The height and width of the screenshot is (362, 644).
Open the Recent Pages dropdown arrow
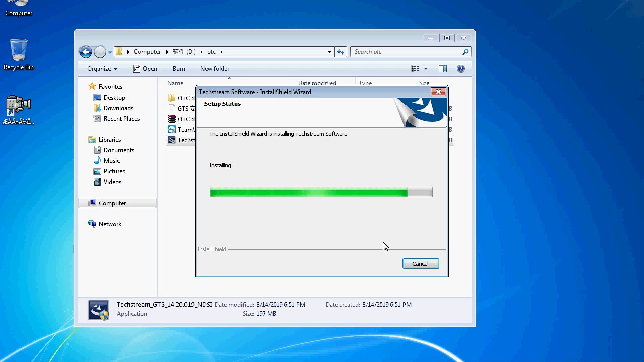[x=110, y=52]
